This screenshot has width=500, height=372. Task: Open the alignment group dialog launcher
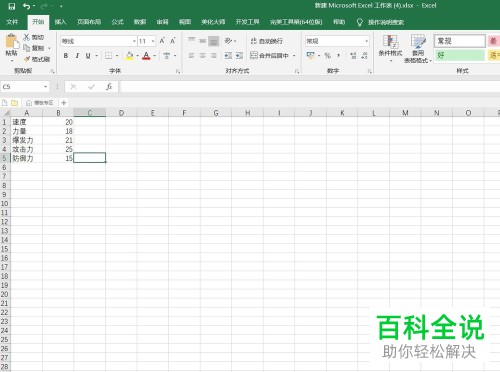pos(297,71)
